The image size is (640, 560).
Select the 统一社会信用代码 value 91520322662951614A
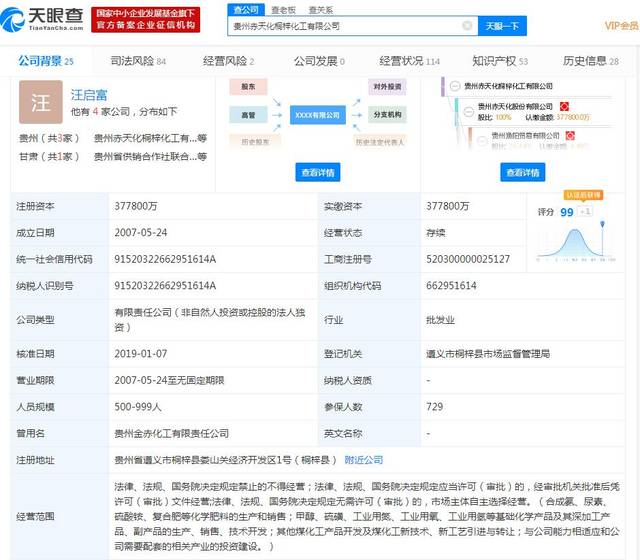(165, 259)
